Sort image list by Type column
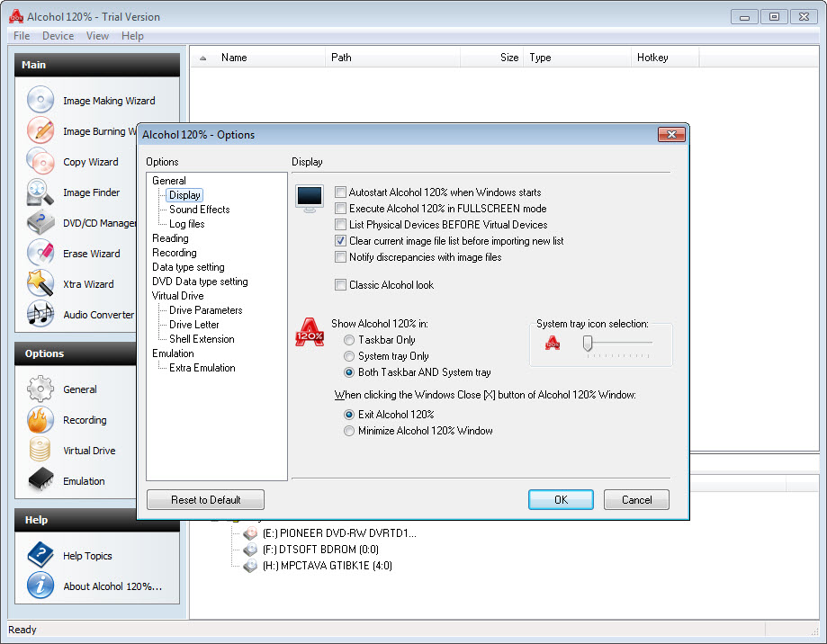This screenshot has height=644, width=827. (x=578, y=58)
